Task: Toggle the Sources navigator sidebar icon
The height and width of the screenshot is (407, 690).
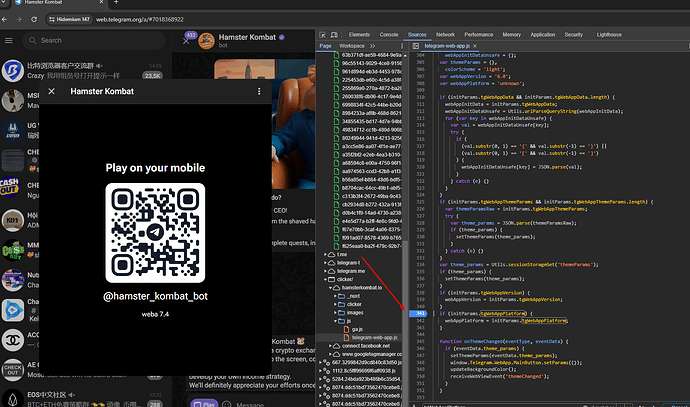Action: (416, 46)
